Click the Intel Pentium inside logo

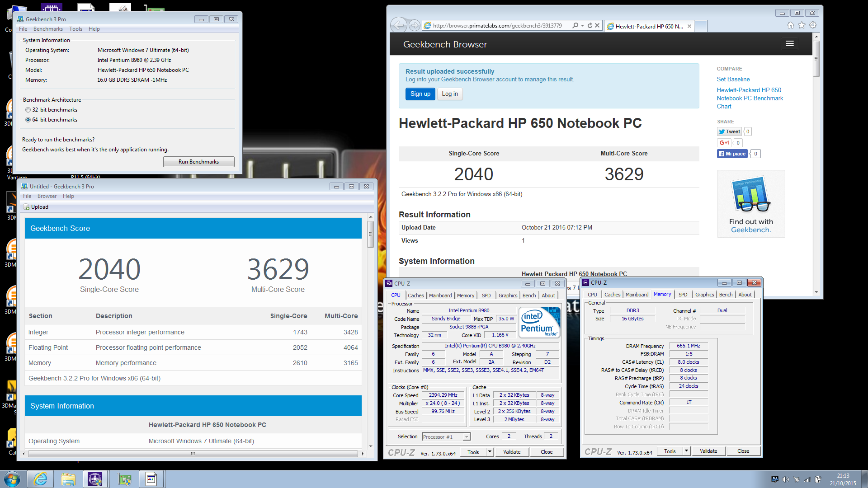pos(540,322)
